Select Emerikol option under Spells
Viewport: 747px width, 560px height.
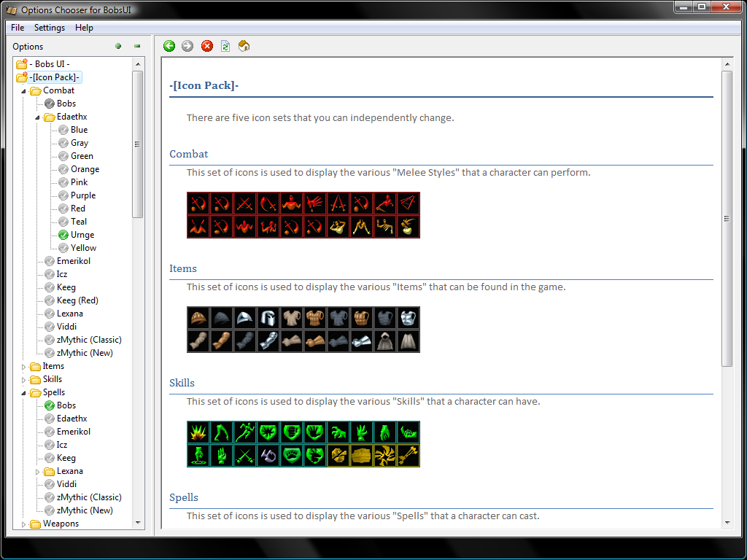(74, 432)
